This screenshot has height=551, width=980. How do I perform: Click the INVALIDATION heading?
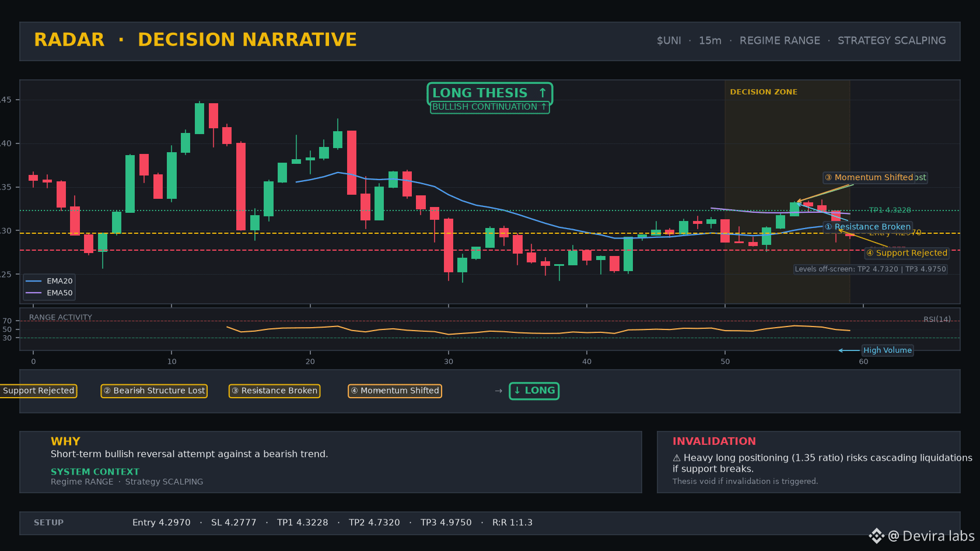[x=714, y=441]
